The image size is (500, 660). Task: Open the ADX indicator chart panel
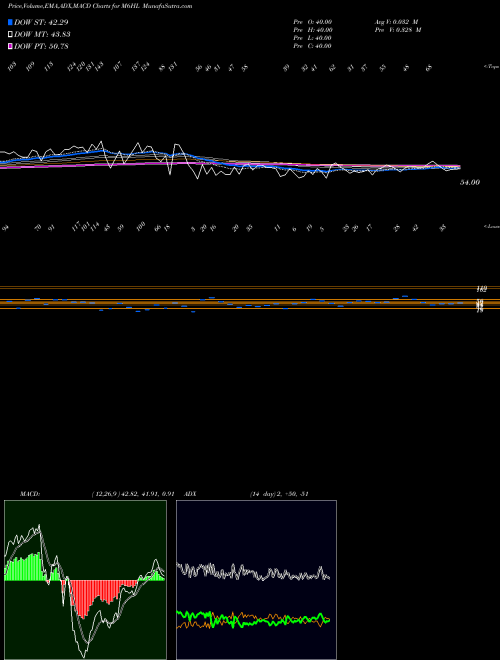[x=256, y=580]
